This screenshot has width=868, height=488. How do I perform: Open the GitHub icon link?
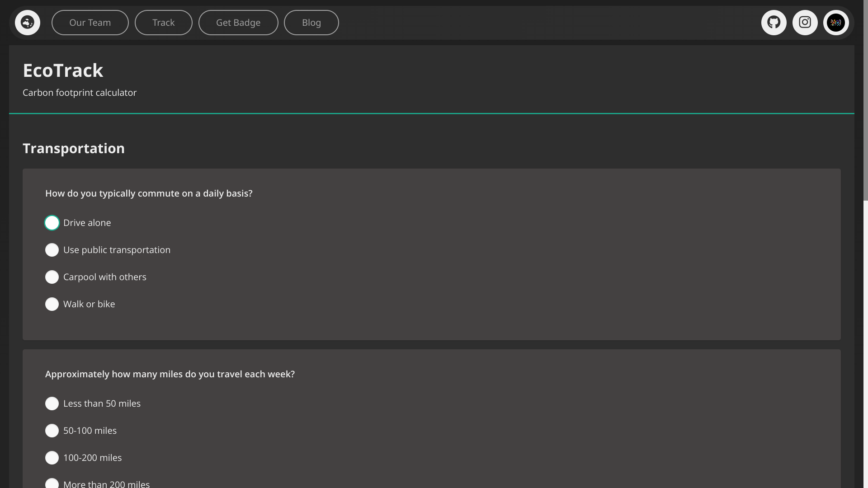coord(774,23)
